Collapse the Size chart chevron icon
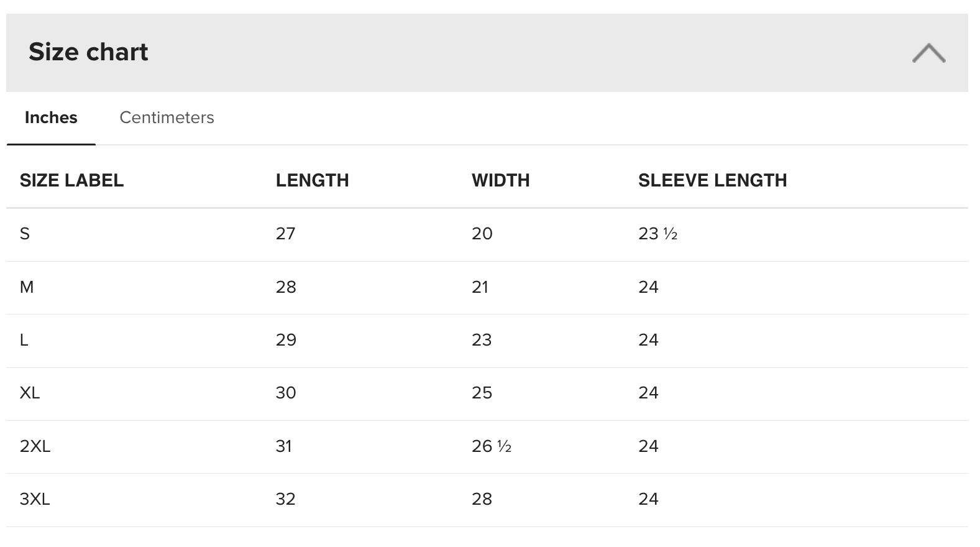Viewport: 980px width, 547px height. pyautogui.click(x=928, y=53)
